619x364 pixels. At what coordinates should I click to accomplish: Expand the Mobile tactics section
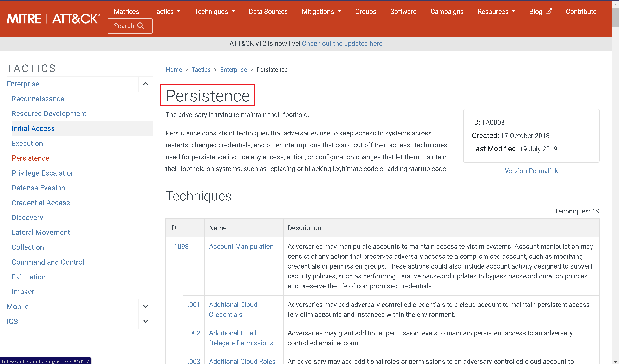pyautogui.click(x=145, y=306)
